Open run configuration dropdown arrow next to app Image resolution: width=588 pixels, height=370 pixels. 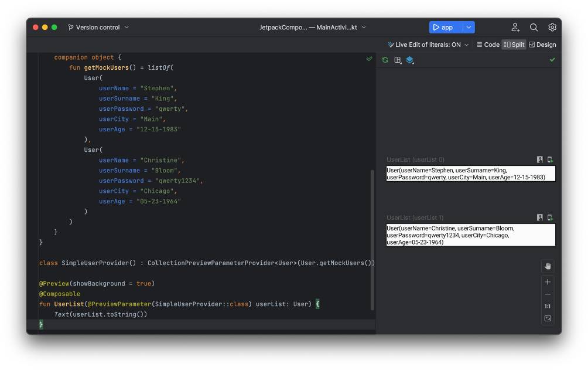pos(469,28)
